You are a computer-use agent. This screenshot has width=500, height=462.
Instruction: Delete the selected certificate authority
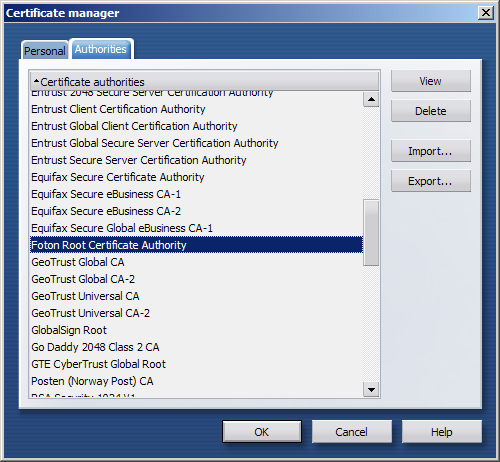pos(431,111)
